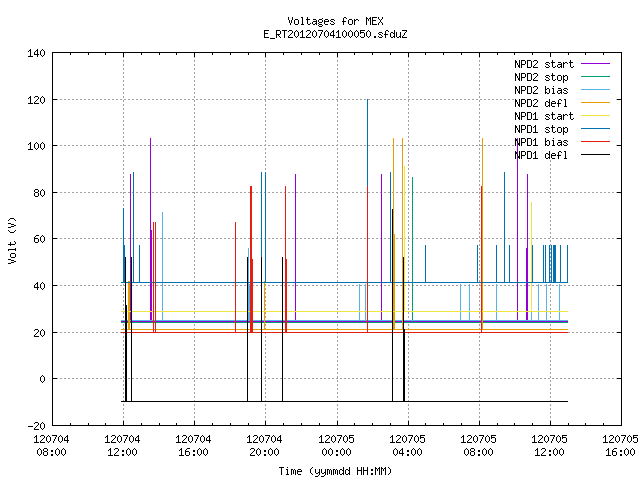Click the 140 y-axis tick label
The width and height of the screenshot is (640, 480).
pos(36,53)
